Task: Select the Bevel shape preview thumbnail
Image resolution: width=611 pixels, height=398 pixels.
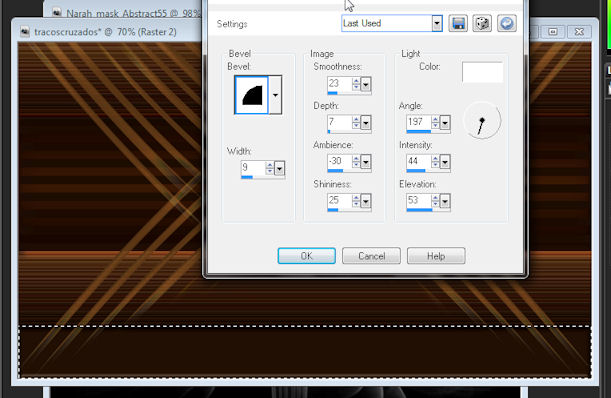Action: coord(251,95)
